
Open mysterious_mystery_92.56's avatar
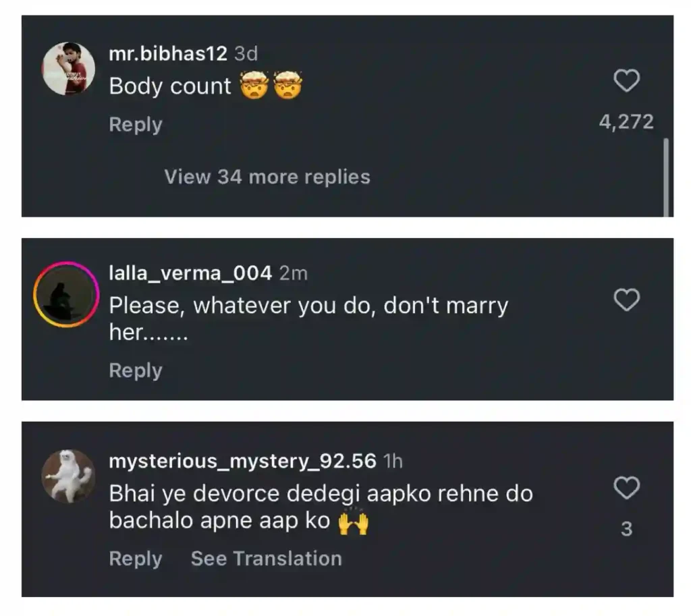point(69,475)
